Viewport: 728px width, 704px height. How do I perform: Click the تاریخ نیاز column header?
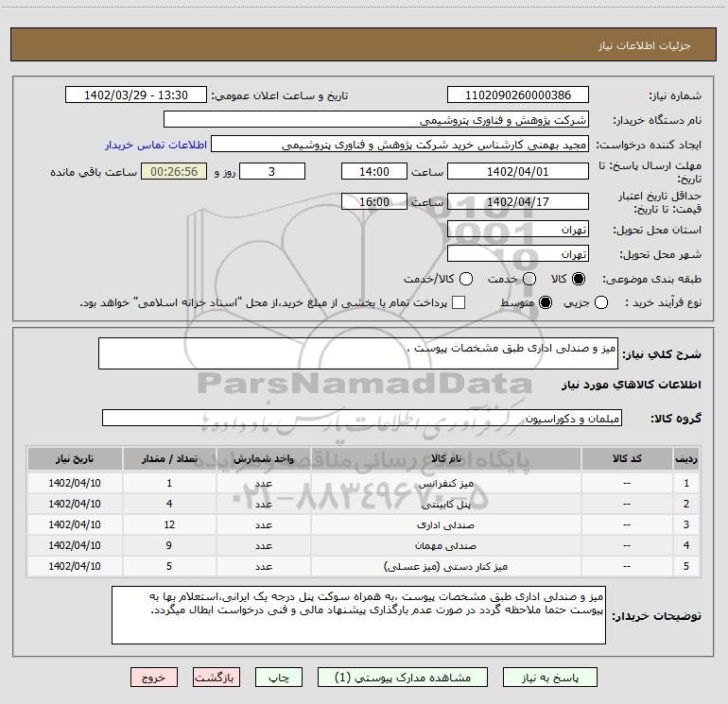coord(75,459)
